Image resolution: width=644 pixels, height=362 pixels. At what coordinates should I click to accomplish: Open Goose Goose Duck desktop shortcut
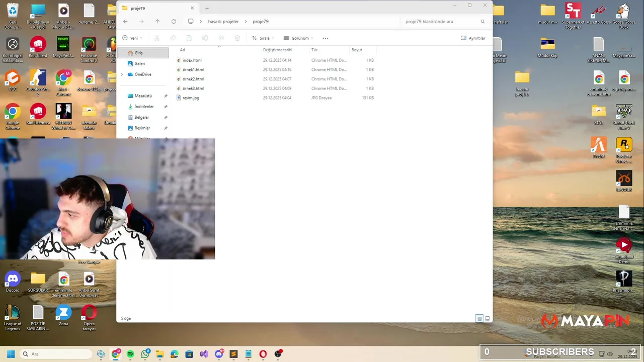click(x=624, y=16)
